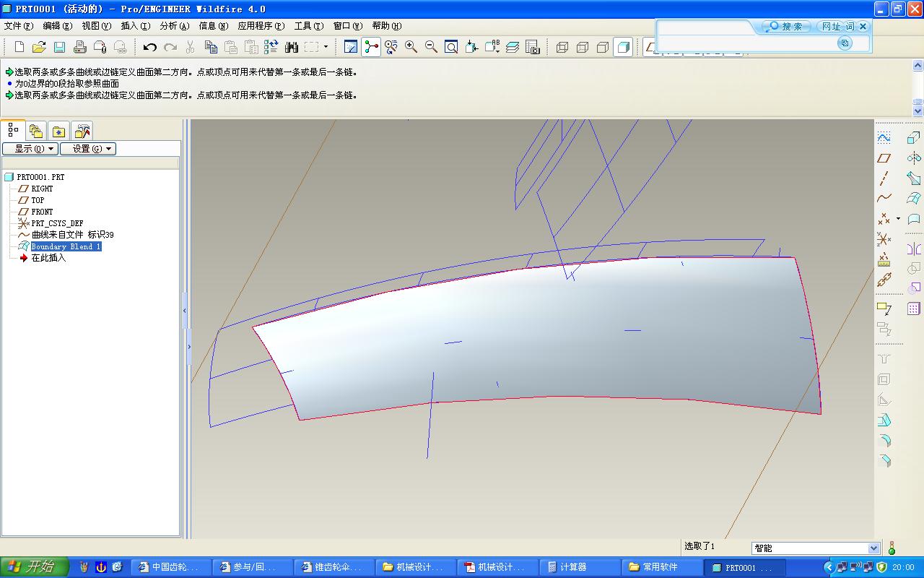The height and width of the screenshot is (578, 924).
Task: Click the Zoom In magnifier
Action: point(411,47)
